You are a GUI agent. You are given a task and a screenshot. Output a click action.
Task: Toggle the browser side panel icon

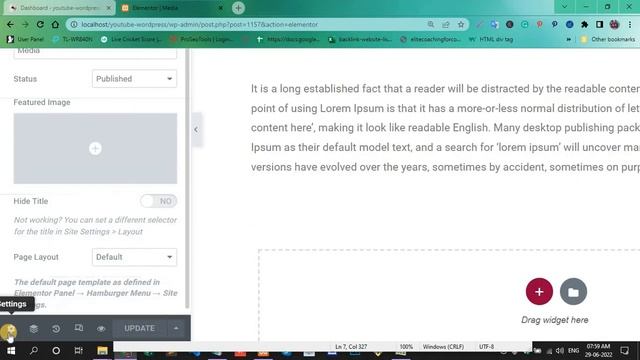click(x=599, y=24)
